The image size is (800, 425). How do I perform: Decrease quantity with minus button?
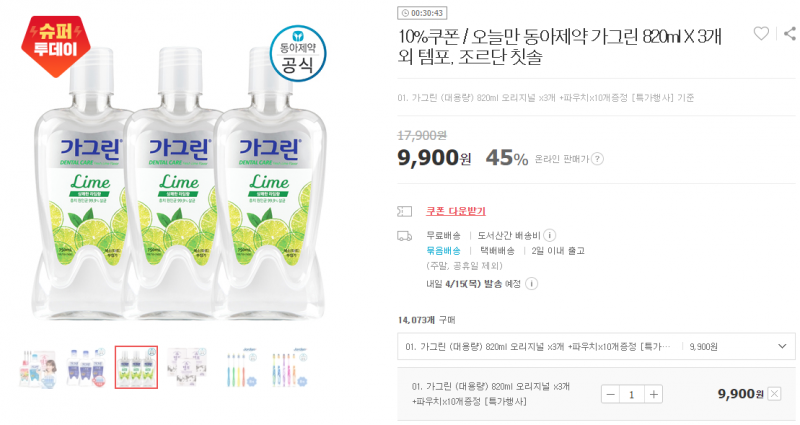(611, 394)
